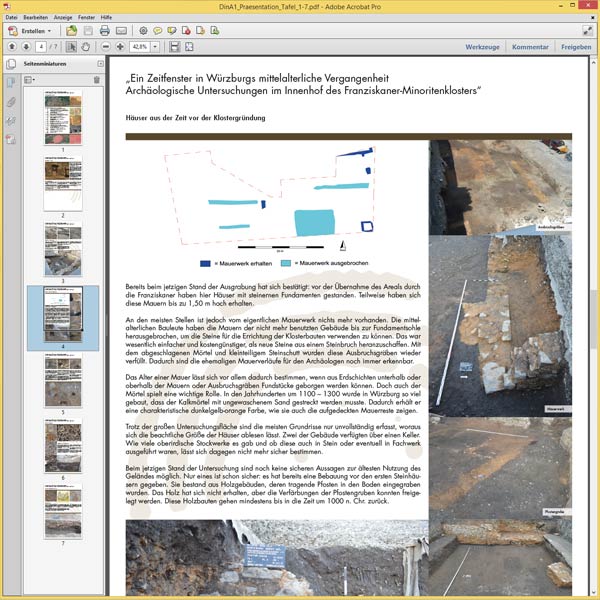Image resolution: width=600 pixels, height=600 pixels.
Task: Open the Fenster menu
Action: (86, 17)
